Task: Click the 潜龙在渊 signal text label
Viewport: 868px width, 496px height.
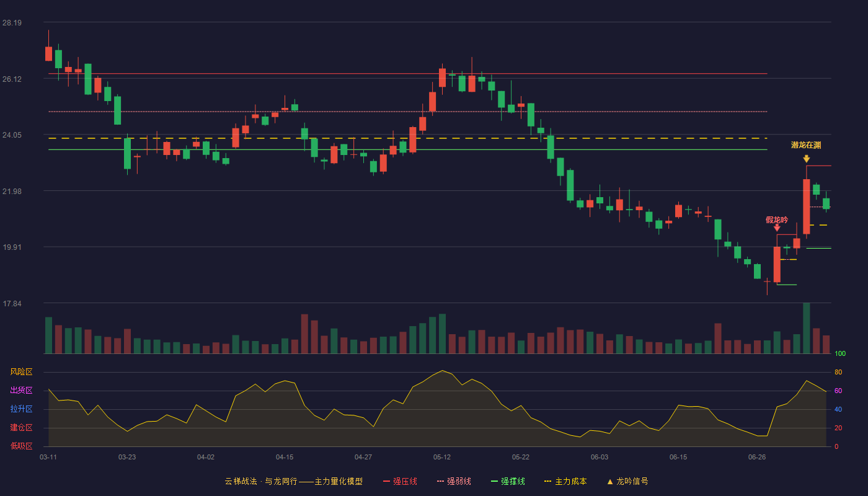Action: [x=806, y=146]
